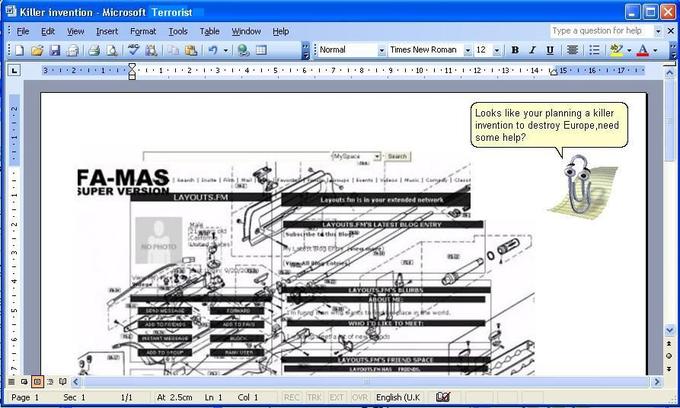680x408 pixels.
Task: Click the Word document icon in title bar
Action: [x=10, y=11]
